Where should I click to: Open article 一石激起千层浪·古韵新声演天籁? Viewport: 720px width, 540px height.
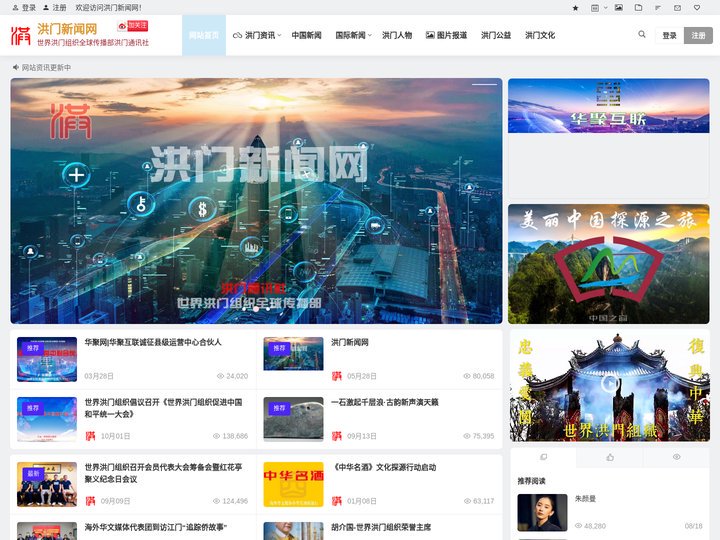pos(385,402)
